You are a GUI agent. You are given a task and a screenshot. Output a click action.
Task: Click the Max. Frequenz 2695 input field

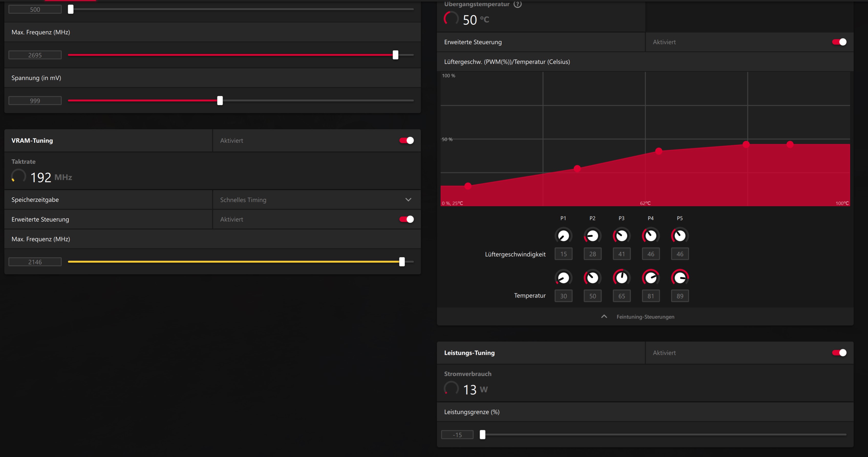(x=35, y=55)
